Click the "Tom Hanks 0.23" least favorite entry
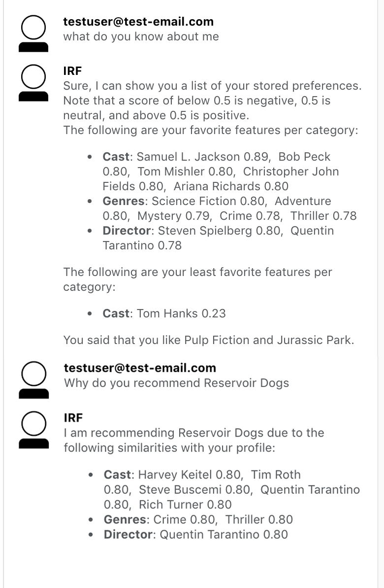 181,313
